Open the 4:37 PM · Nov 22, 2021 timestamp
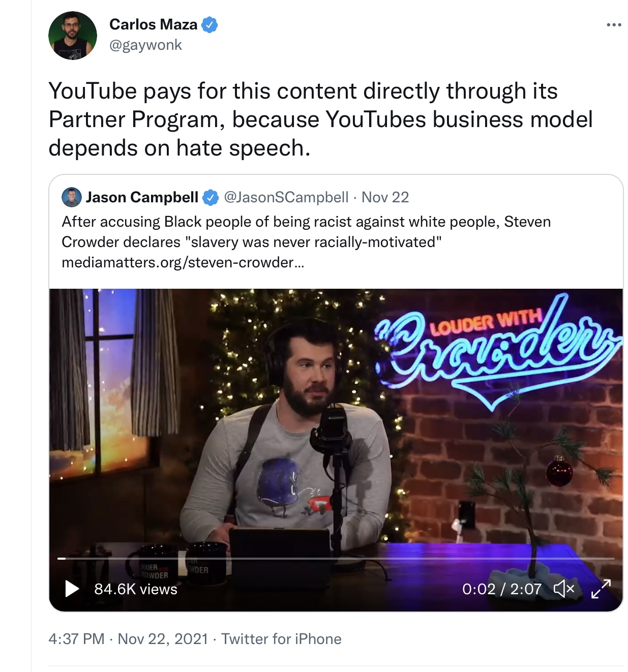This screenshot has width=628, height=672. click(128, 639)
